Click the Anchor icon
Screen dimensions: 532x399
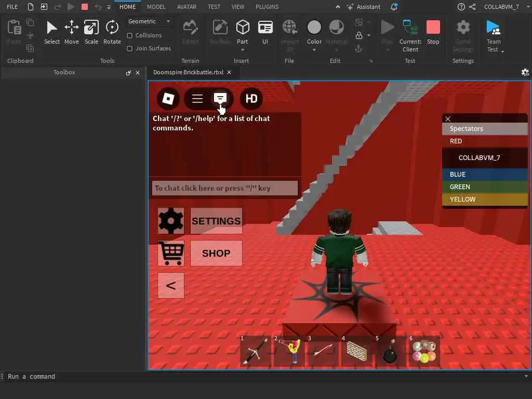(358, 49)
